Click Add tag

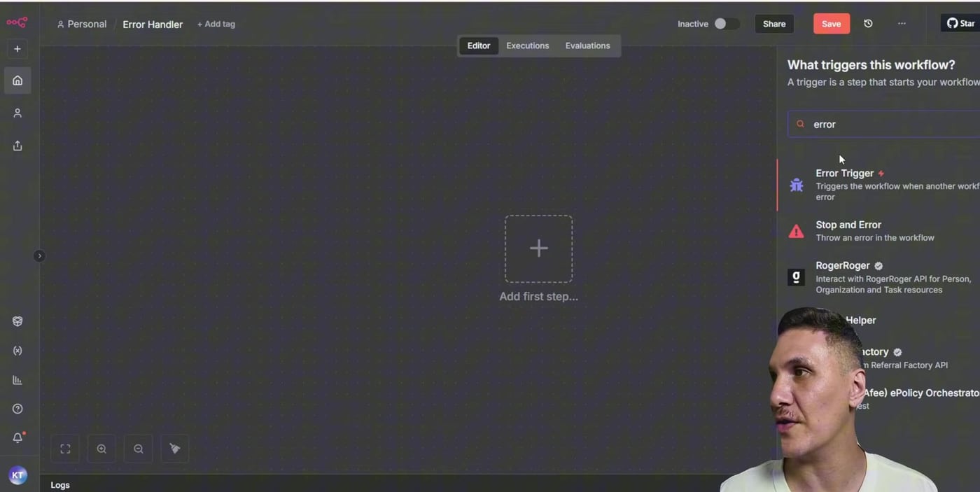click(216, 24)
